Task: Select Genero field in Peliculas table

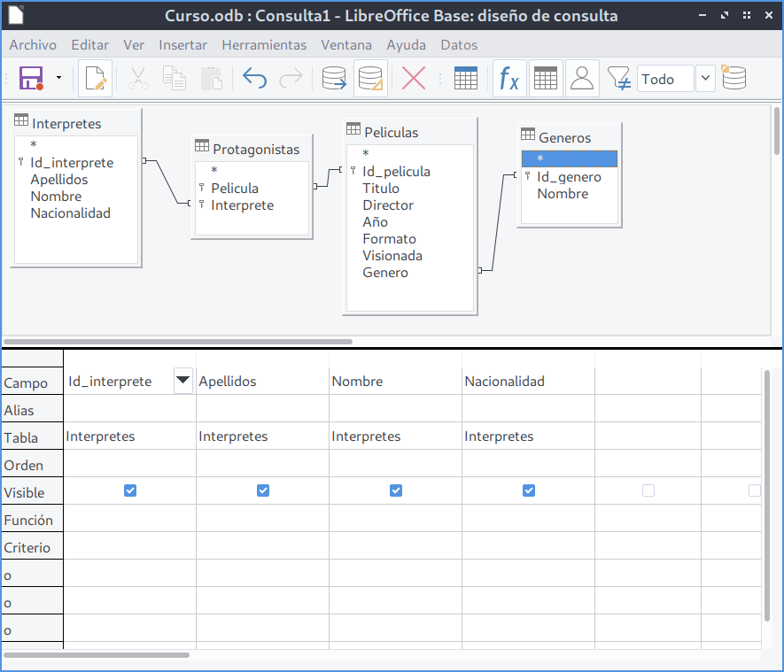Action: (385, 273)
